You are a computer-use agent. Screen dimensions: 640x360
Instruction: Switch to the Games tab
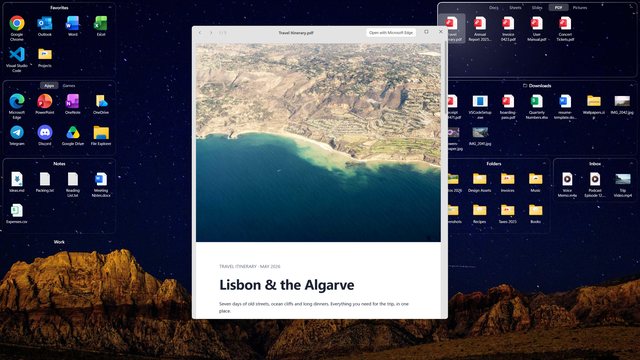[x=69, y=86]
